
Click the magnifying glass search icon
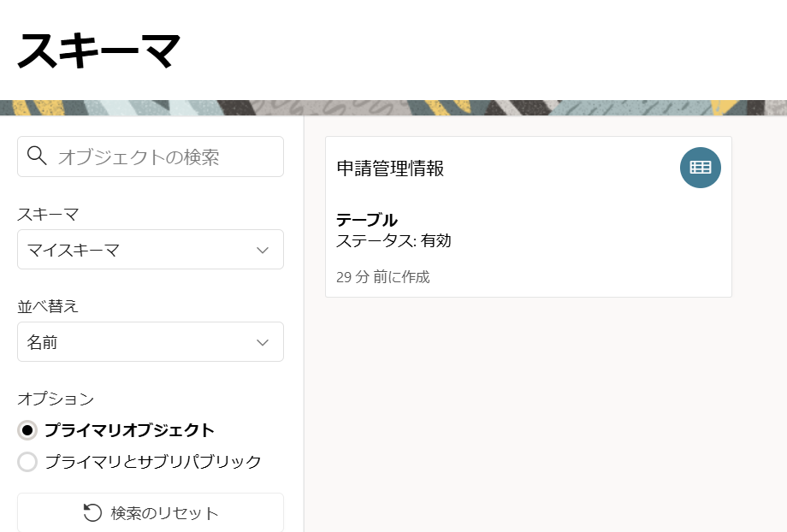[37, 156]
